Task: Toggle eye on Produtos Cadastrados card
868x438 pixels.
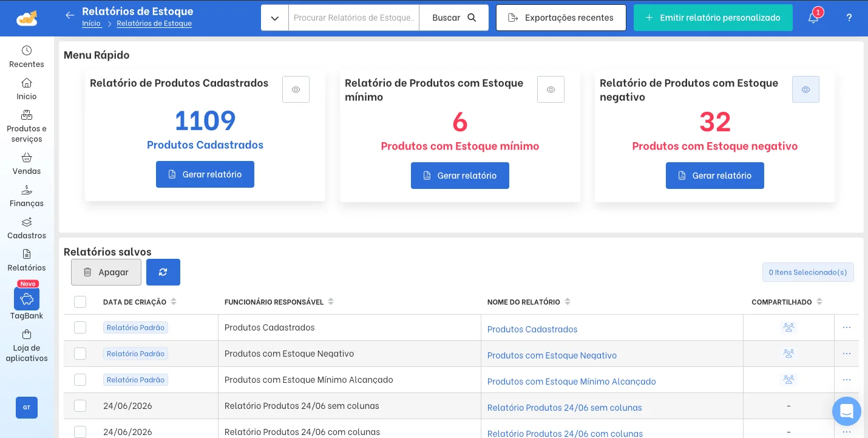Action: [296, 89]
